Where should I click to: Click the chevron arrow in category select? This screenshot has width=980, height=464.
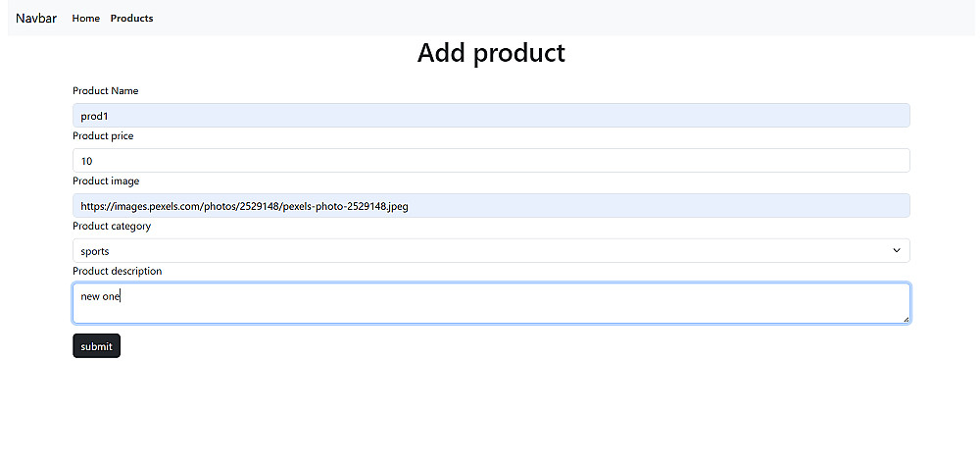point(897,251)
